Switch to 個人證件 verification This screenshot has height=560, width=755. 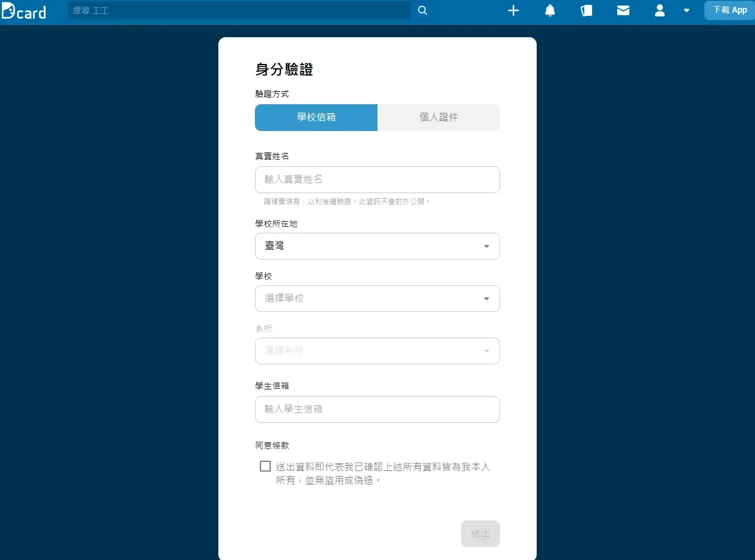coord(438,117)
